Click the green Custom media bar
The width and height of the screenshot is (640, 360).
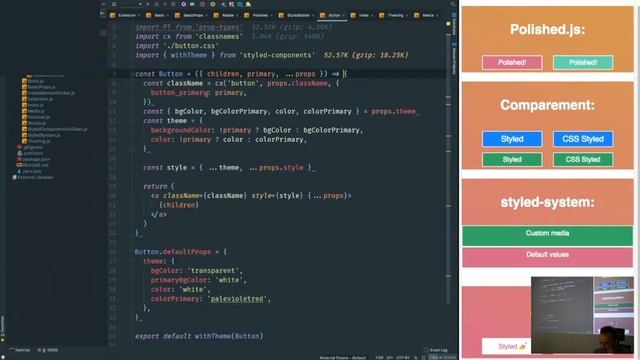pyautogui.click(x=547, y=236)
